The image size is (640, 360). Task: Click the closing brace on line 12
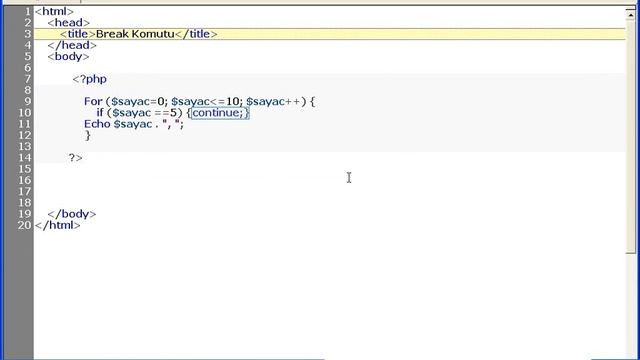tap(88, 136)
